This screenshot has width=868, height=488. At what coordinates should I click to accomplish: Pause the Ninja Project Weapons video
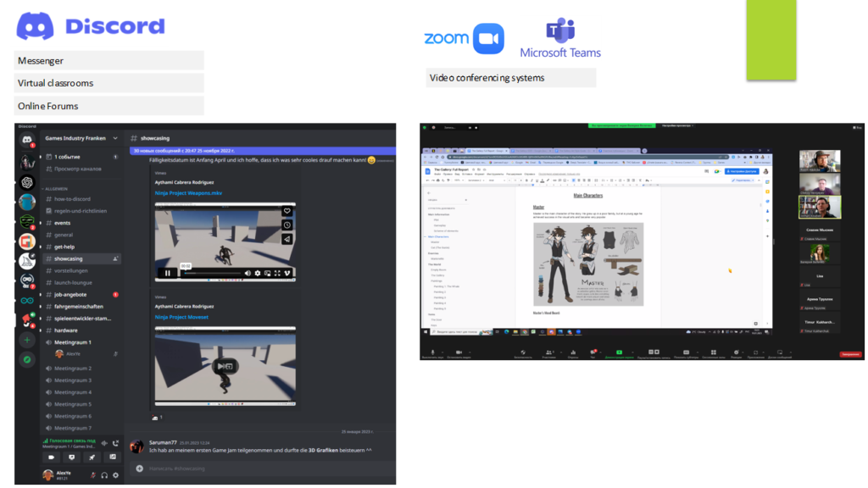tap(167, 273)
